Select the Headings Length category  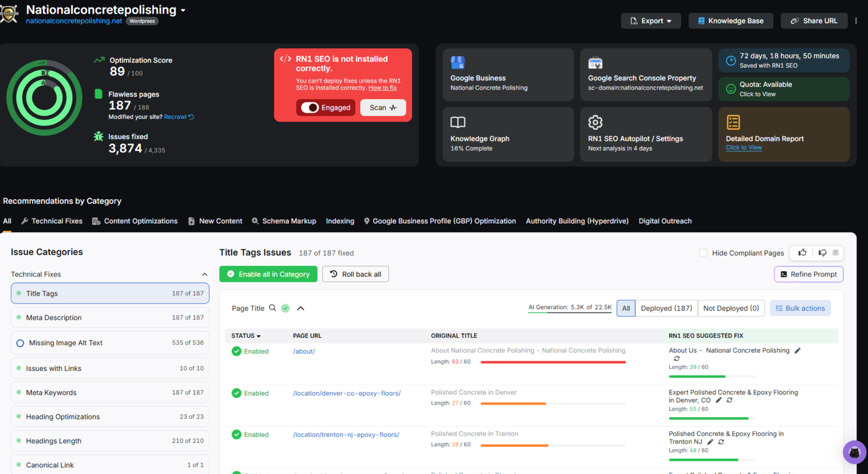110,441
